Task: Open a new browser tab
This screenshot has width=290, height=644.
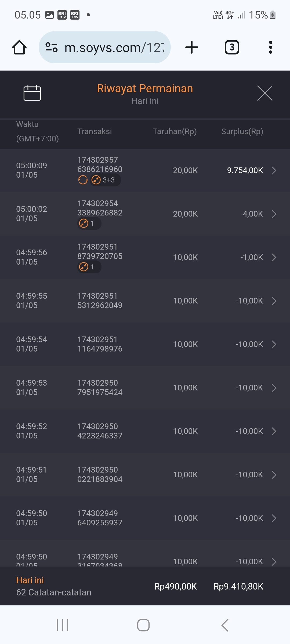Action: pos(192,47)
